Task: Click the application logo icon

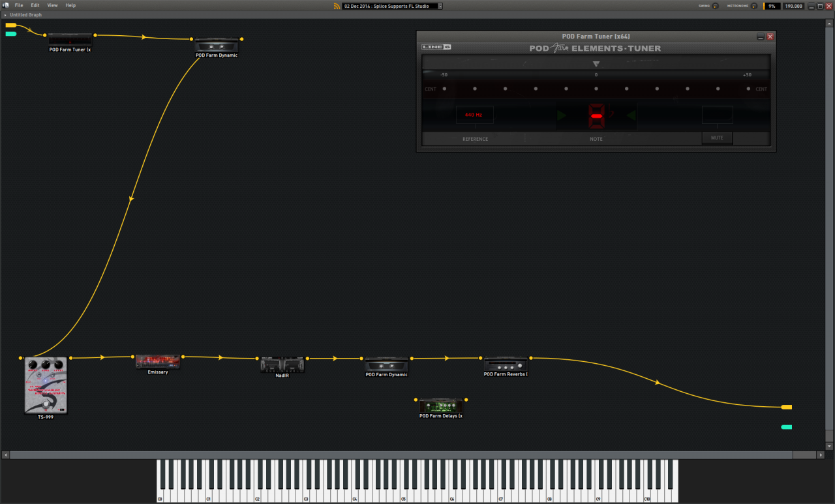Action: click(x=5, y=5)
